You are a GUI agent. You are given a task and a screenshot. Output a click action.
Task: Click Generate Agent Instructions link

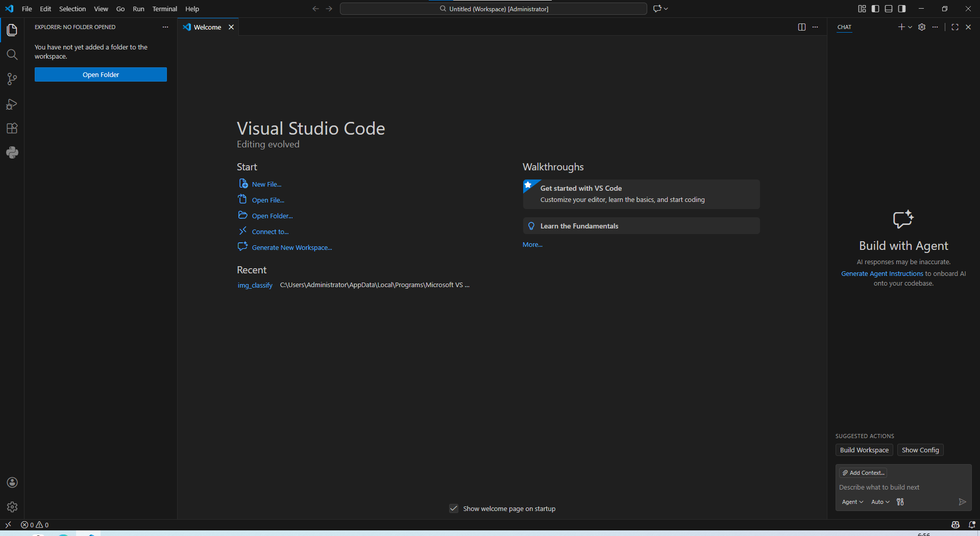[x=882, y=273]
